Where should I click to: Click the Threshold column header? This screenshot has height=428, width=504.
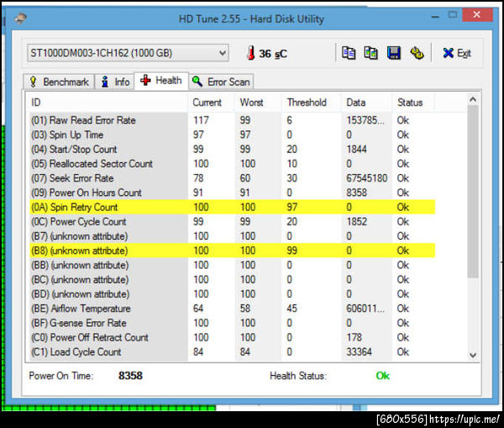pos(311,103)
